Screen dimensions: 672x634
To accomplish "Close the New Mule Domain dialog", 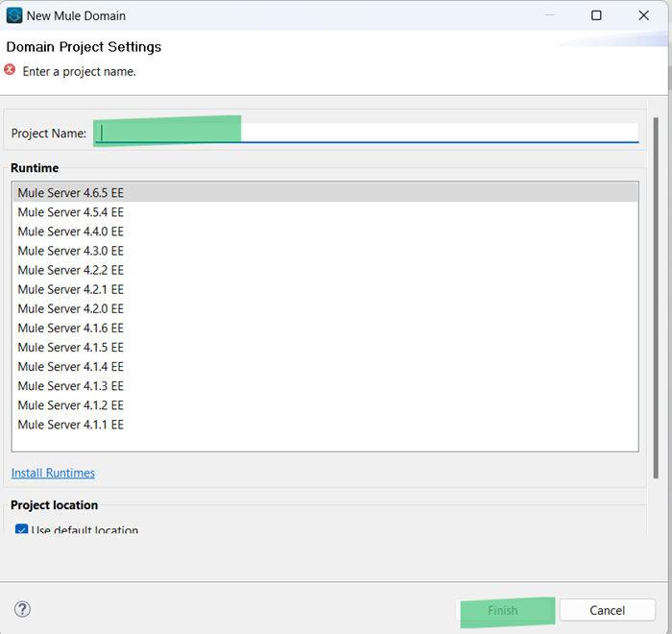I will pyautogui.click(x=644, y=15).
